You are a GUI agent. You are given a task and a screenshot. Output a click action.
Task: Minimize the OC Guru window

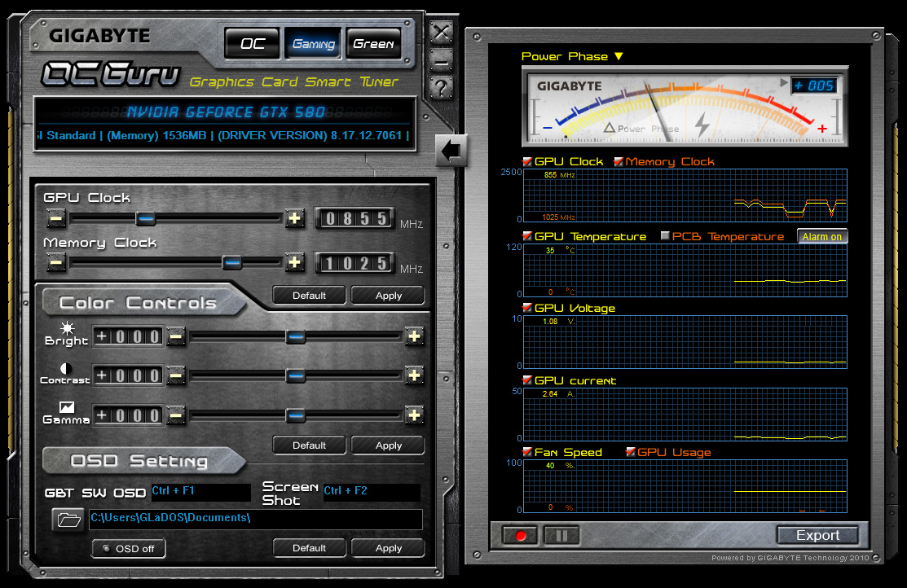tap(442, 61)
